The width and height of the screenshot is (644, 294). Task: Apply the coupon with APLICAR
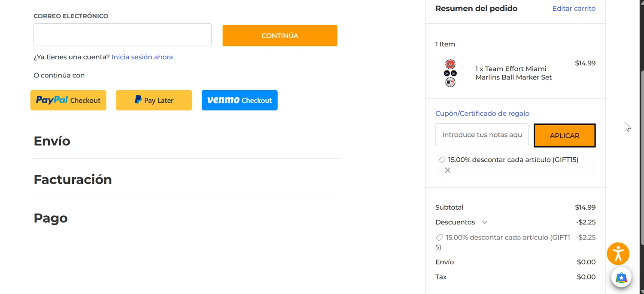565,135
